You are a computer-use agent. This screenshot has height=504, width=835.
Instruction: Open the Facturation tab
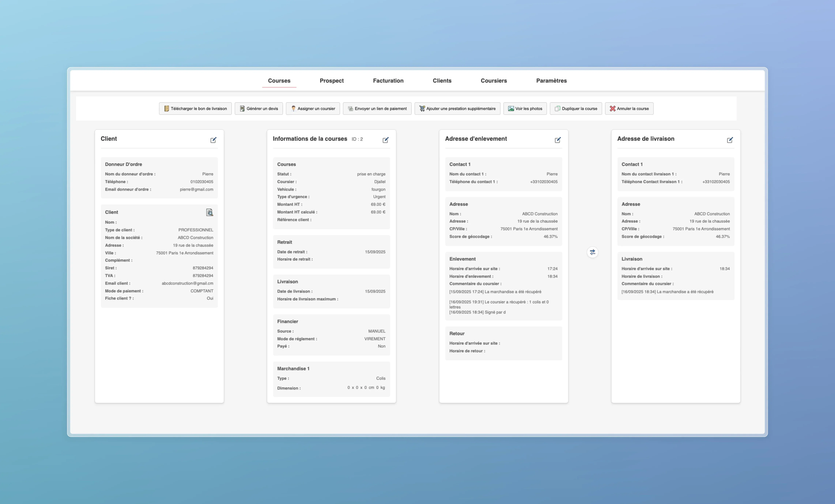[388, 81]
